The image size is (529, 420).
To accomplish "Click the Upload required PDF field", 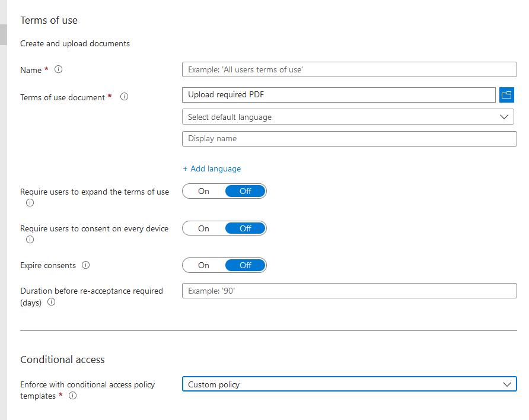I will tap(338, 95).
